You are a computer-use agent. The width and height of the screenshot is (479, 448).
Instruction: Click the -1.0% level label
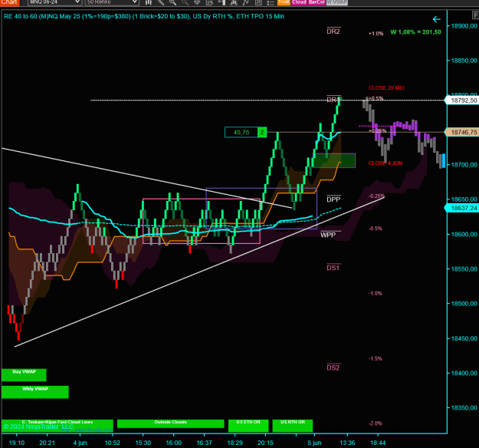point(376,293)
